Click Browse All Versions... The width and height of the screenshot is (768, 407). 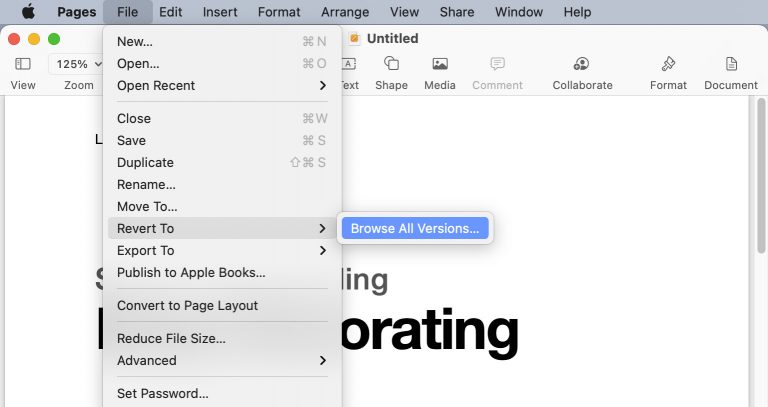click(x=415, y=228)
